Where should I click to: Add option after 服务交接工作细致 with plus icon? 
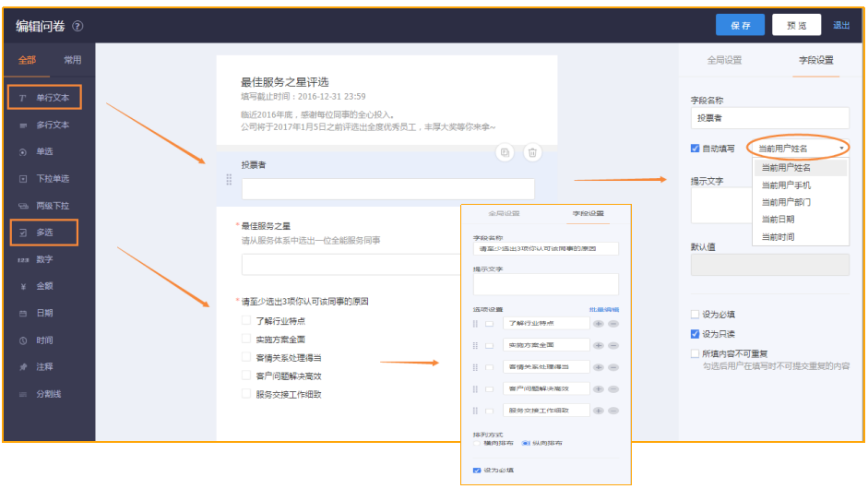tap(599, 411)
